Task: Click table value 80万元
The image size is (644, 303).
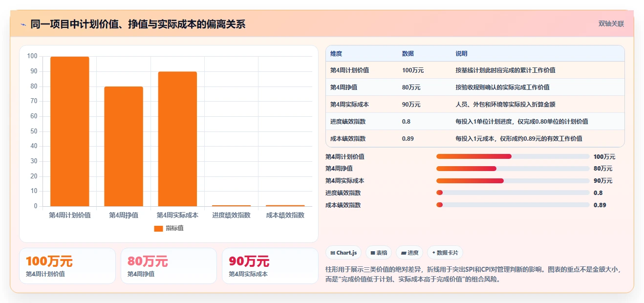Action: coord(411,87)
